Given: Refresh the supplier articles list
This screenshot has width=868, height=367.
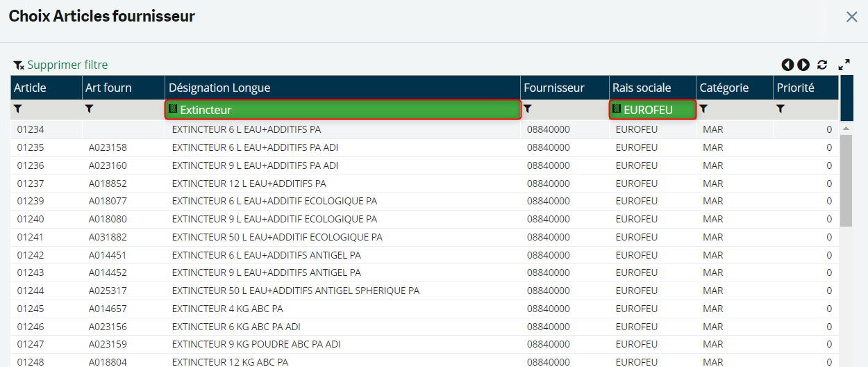Looking at the screenshot, I should tap(822, 65).
